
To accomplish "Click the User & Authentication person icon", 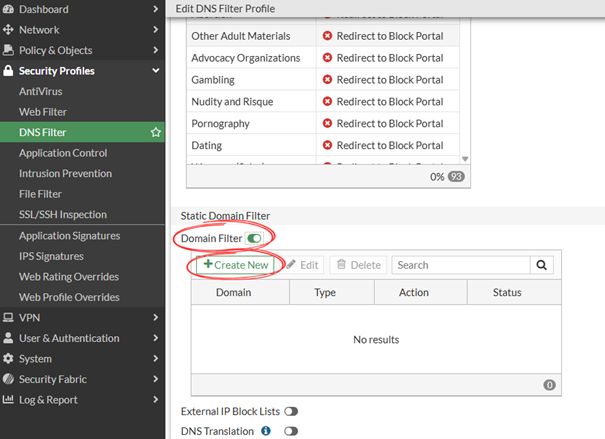I will coord(9,338).
